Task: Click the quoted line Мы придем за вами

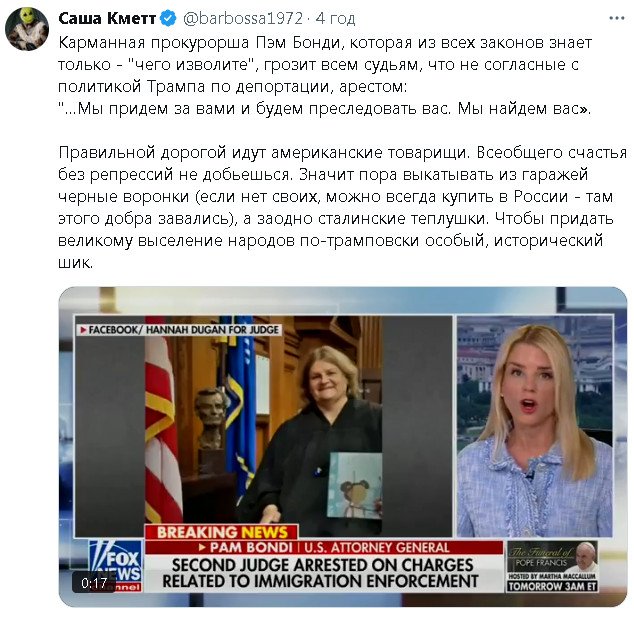Action: click(x=325, y=109)
